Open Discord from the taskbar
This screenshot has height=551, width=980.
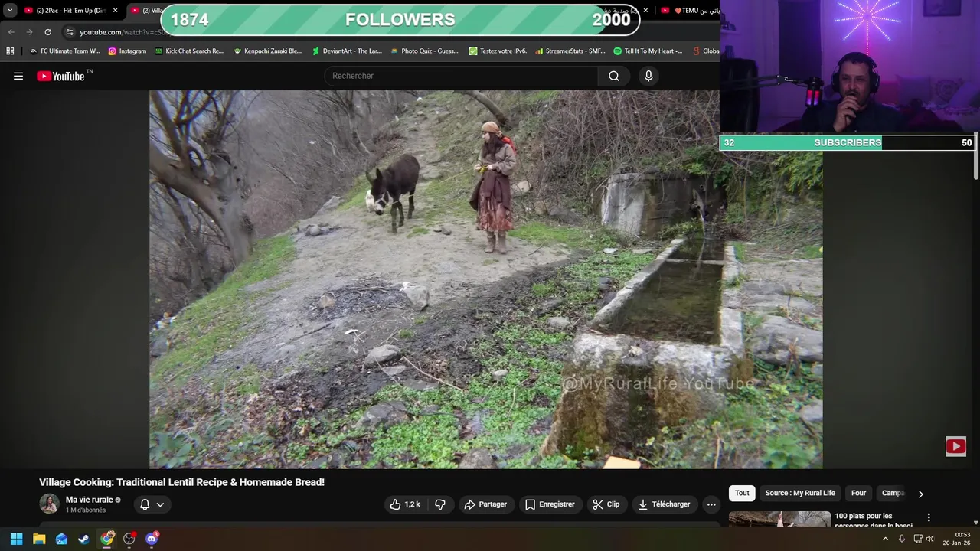tap(152, 539)
